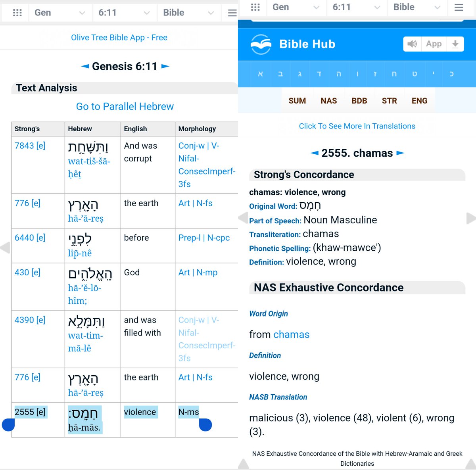
Task: Select the highlighted word 'violence' in table
Action: click(140, 412)
